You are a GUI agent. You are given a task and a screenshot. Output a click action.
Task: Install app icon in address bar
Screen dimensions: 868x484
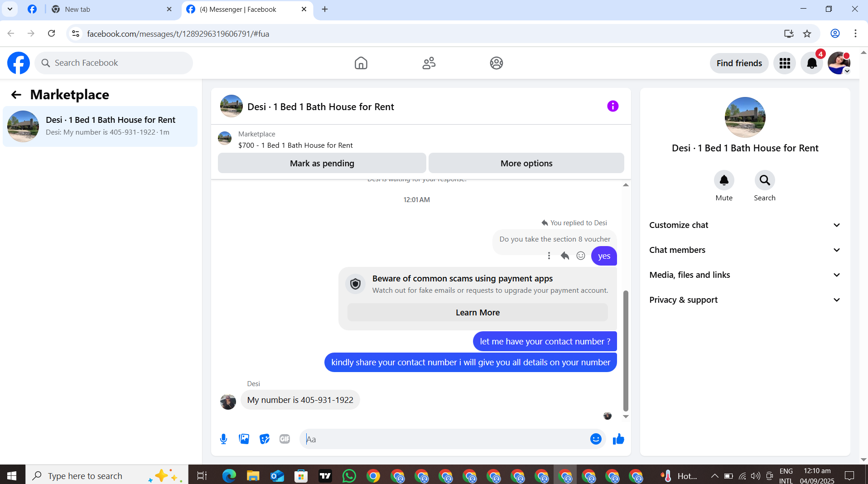[x=789, y=34]
